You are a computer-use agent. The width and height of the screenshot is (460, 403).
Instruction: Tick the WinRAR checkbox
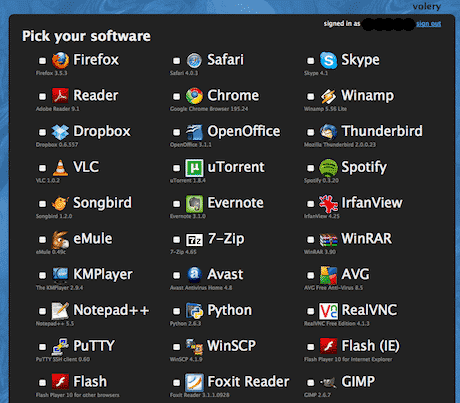click(310, 240)
